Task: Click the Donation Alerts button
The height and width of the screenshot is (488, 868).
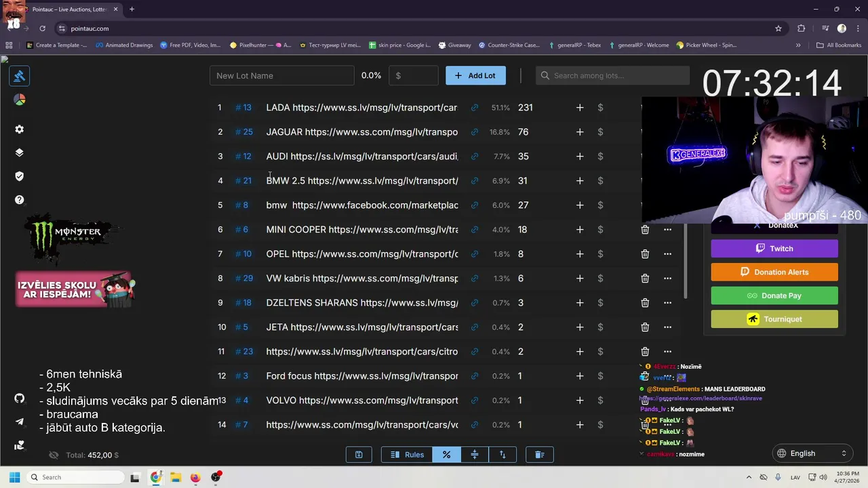Action: 774,272
